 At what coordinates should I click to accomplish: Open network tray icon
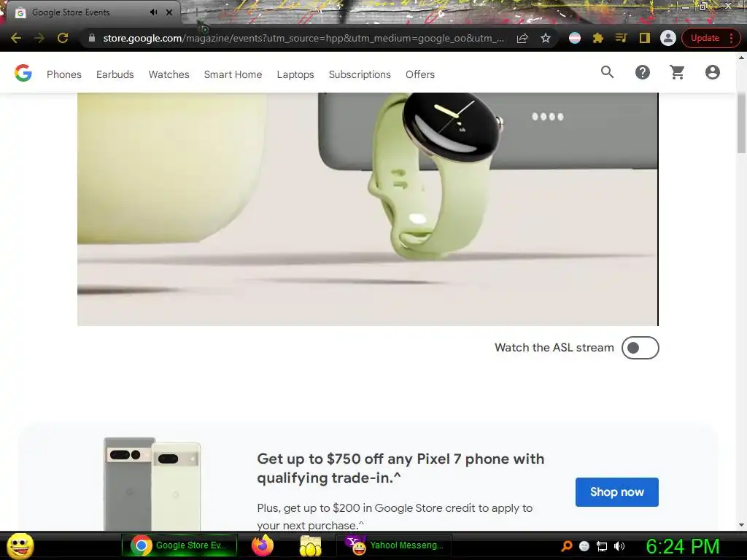[x=602, y=546]
